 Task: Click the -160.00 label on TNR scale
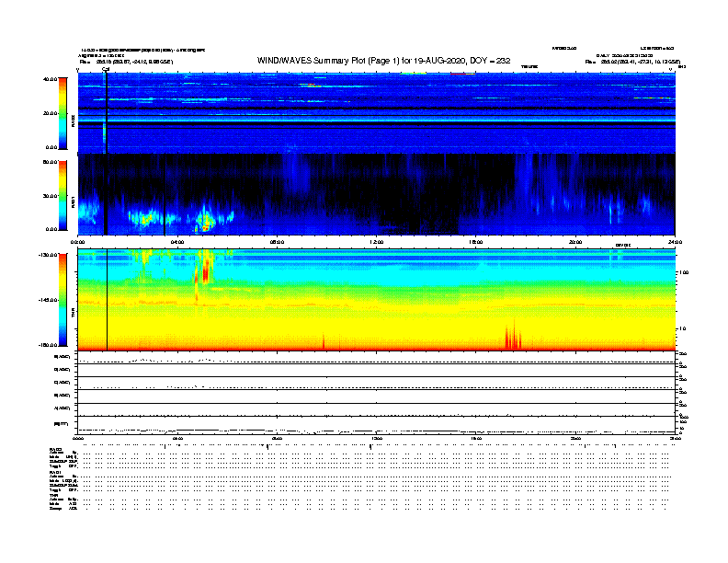click(49, 345)
